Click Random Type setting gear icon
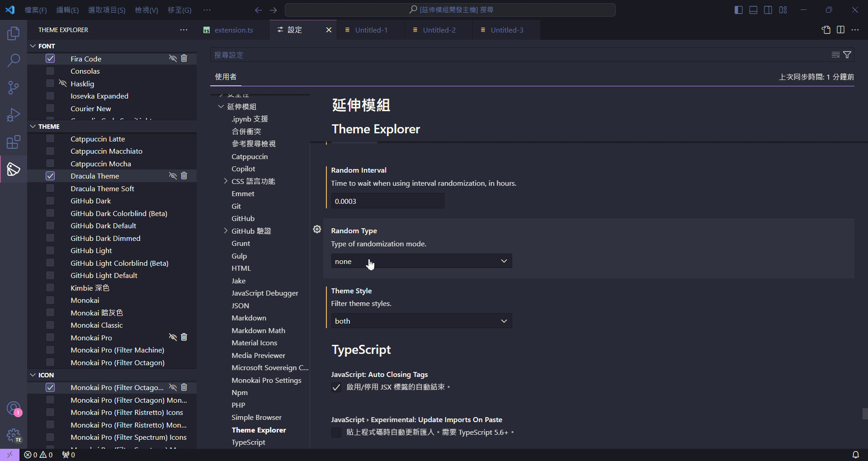 pos(317,230)
